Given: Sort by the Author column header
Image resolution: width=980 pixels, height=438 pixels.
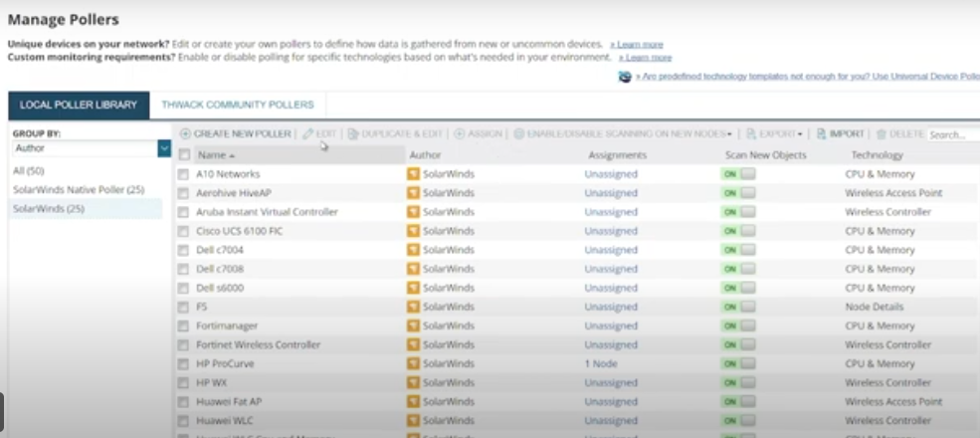Looking at the screenshot, I should click(425, 155).
